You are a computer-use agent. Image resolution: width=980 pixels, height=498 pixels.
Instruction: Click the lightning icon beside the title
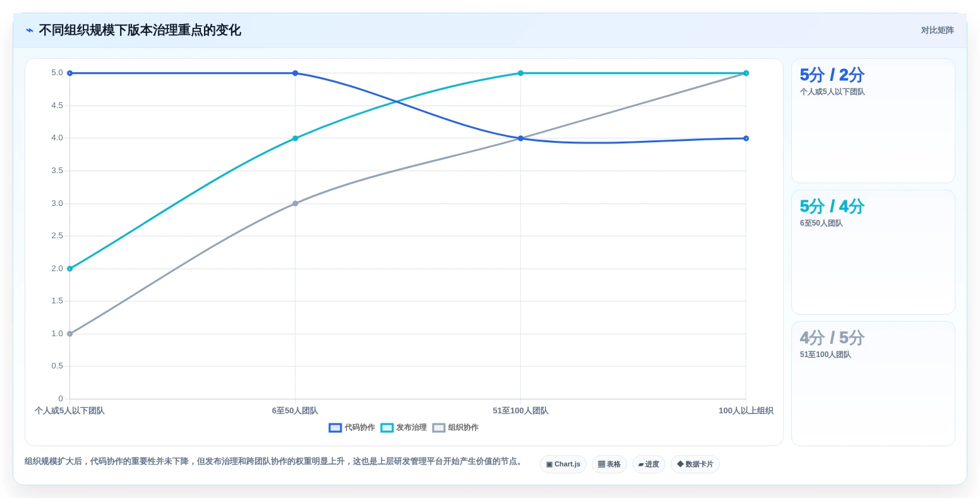pyautogui.click(x=30, y=30)
